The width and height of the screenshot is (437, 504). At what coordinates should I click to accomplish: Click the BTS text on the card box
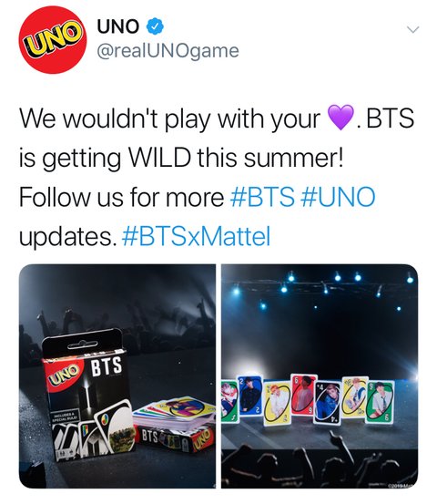107,366
